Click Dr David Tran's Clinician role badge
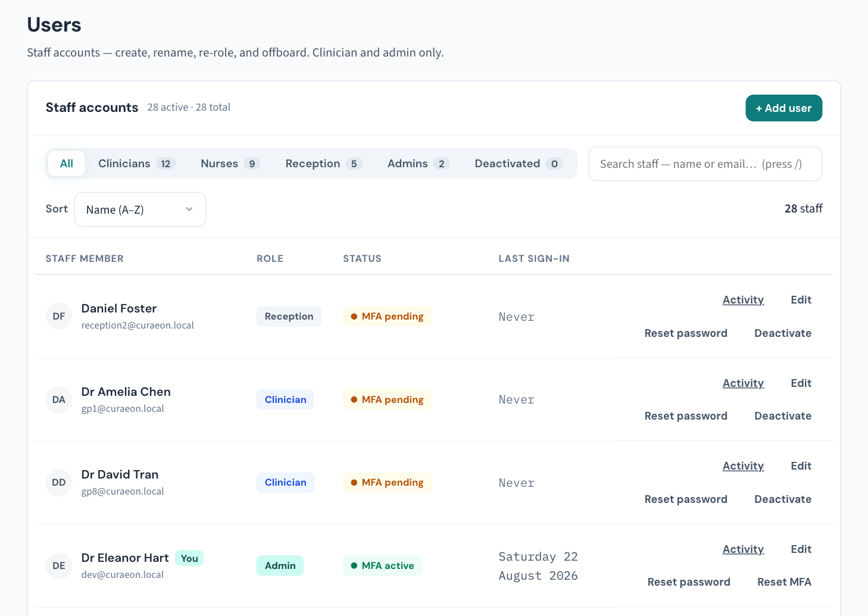The image size is (868, 616). pyautogui.click(x=285, y=482)
